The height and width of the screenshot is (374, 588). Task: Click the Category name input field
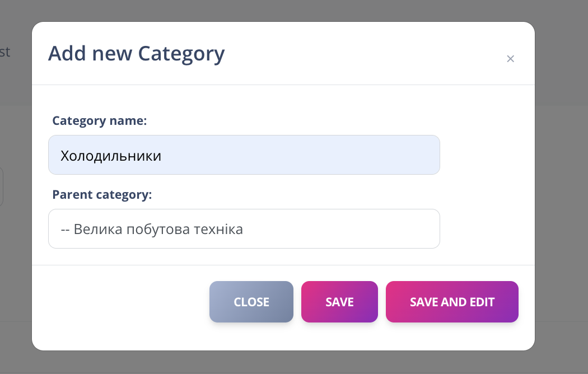pos(244,155)
